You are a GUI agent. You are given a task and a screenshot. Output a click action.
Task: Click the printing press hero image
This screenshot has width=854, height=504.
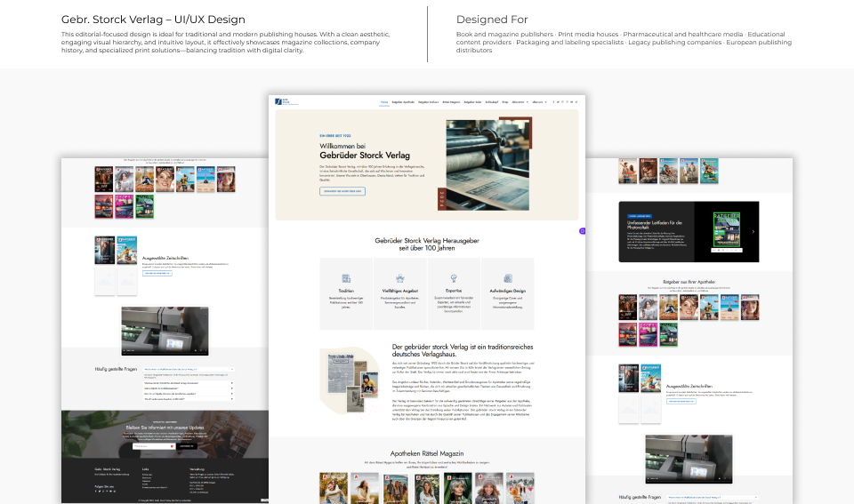click(487, 165)
